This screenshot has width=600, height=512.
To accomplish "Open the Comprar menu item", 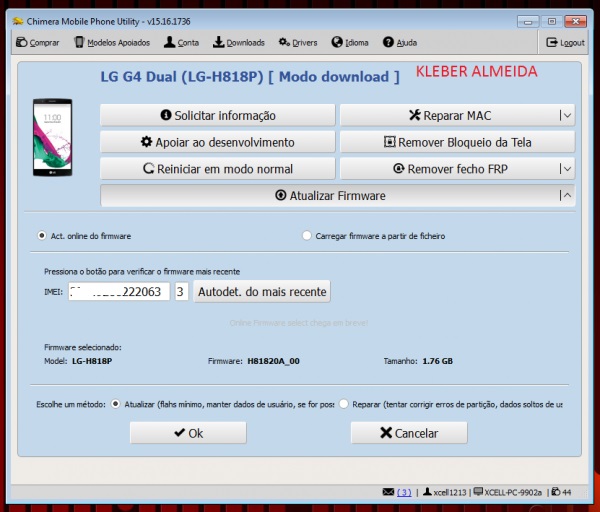I will pyautogui.click(x=38, y=42).
